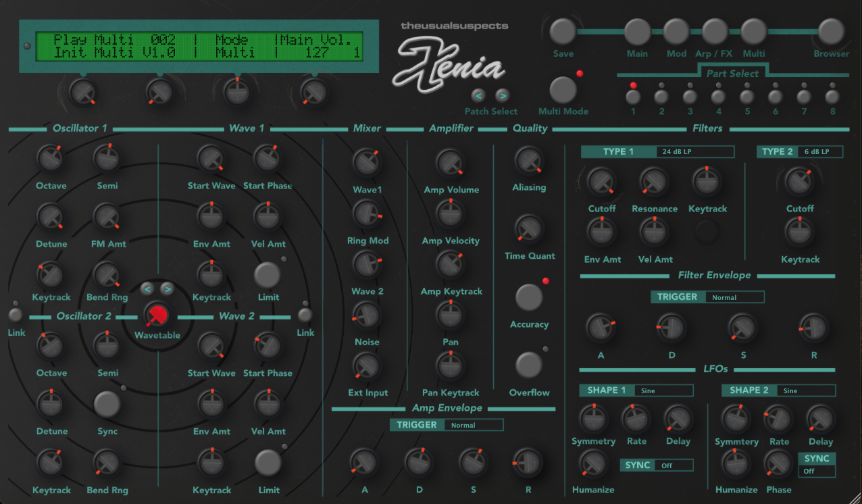This screenshot has width=862, height=504.
Task: Toggle Multi Mode button
Action: point(563,90)
